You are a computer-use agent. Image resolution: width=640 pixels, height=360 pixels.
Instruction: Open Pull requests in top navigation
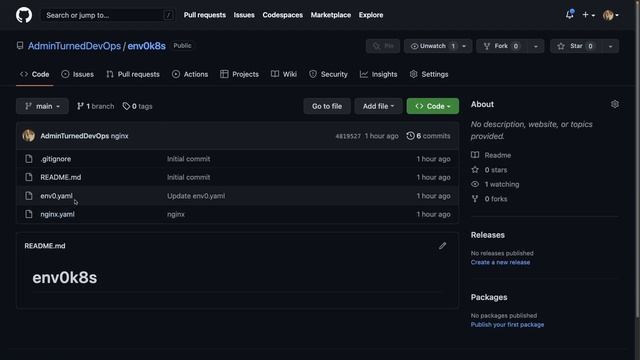[x=204, y=15]
